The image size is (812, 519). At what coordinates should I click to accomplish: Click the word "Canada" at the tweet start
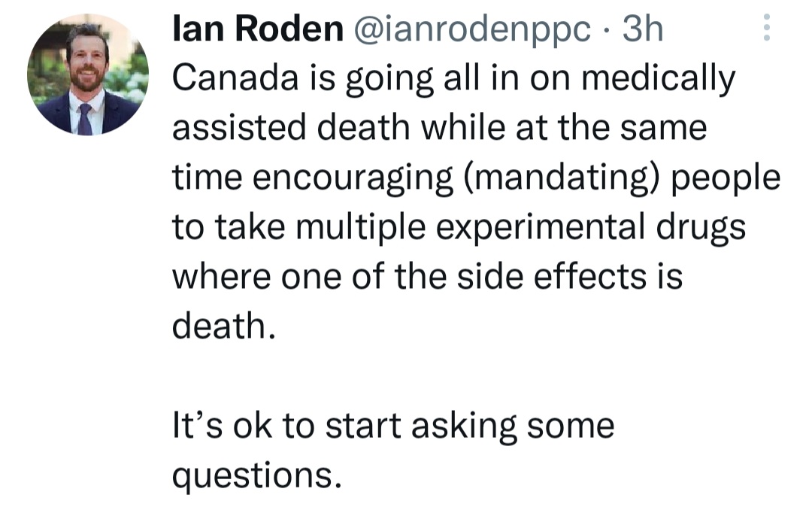coord(235,77)
